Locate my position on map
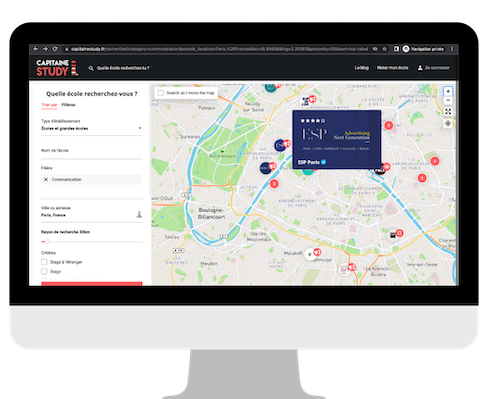Image resolution: width=492 pixels, height=399 pixels. [x=448, y=124]
